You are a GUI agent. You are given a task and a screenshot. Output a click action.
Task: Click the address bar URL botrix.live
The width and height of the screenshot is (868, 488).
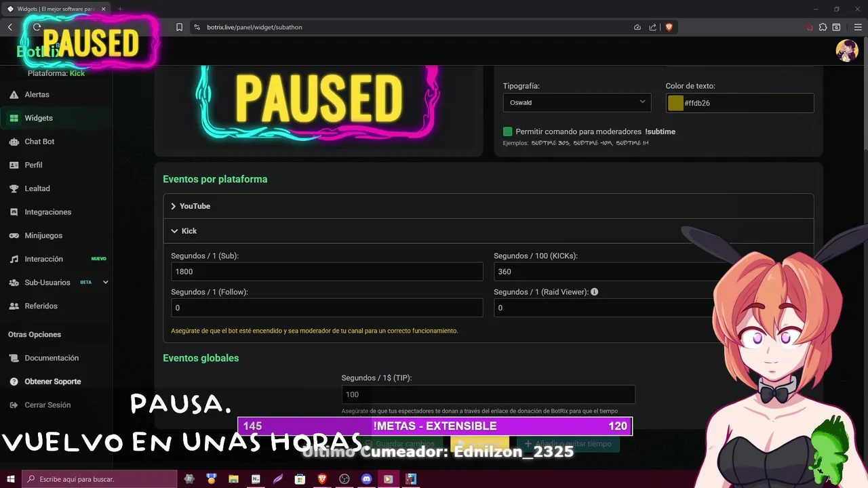click(x=254, y=27)
